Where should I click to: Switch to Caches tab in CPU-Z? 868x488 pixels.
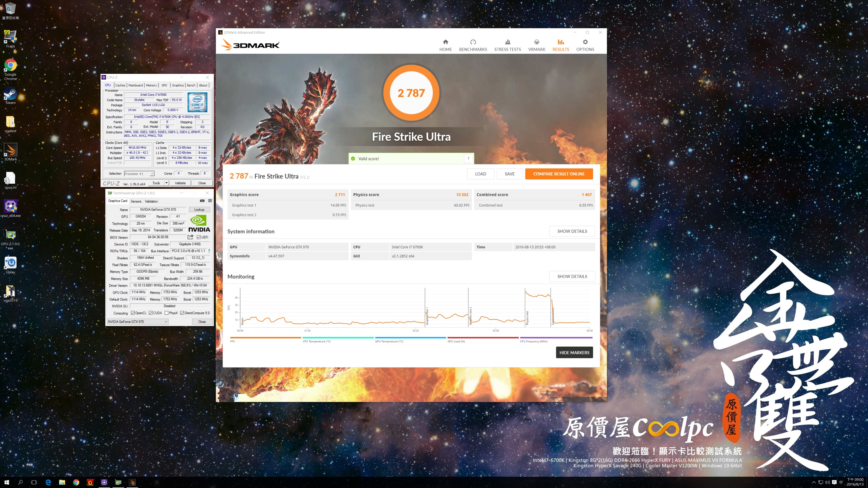coord(120,85)
